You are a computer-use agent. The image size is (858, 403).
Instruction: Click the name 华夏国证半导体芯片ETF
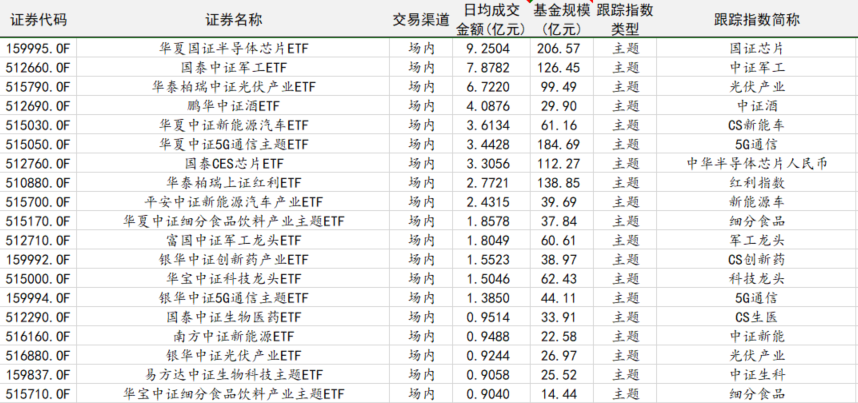coord(234,49)
